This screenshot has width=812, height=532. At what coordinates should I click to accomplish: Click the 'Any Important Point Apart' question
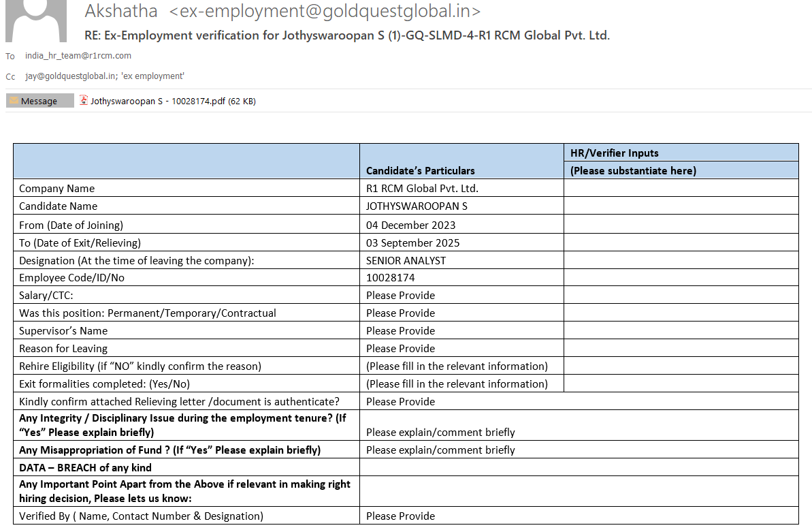[185, 491]
